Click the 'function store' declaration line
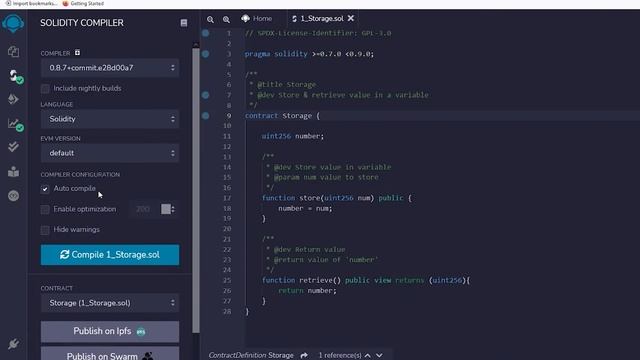Screen dimensions: 640x360 point(337,198)
